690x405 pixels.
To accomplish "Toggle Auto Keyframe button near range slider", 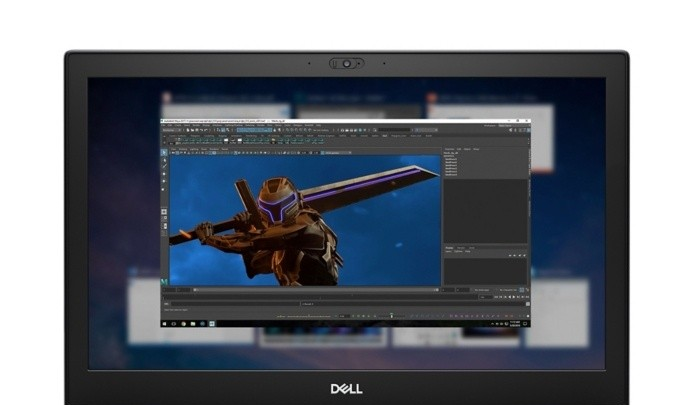I will point(521,290).
